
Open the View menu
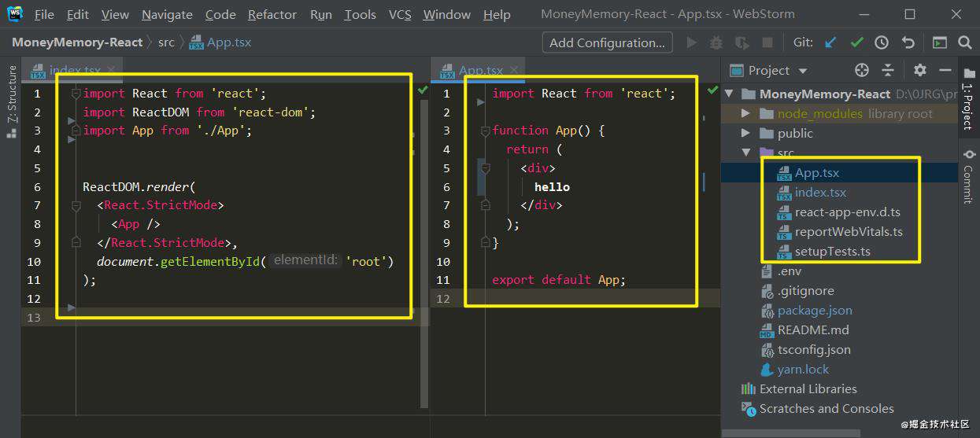click(x=115, y=14)
